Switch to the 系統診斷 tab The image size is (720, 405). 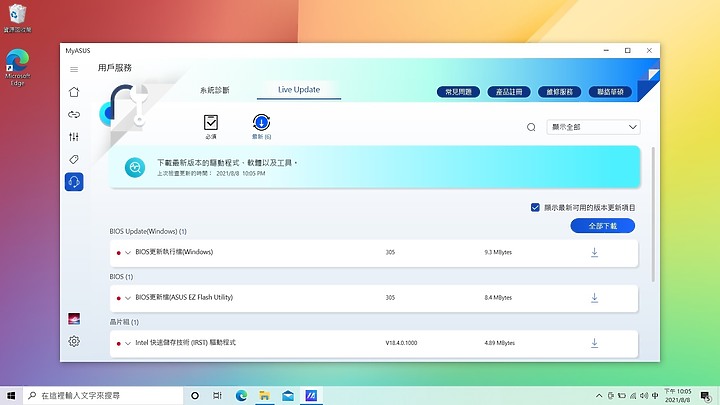pos(214,90)
